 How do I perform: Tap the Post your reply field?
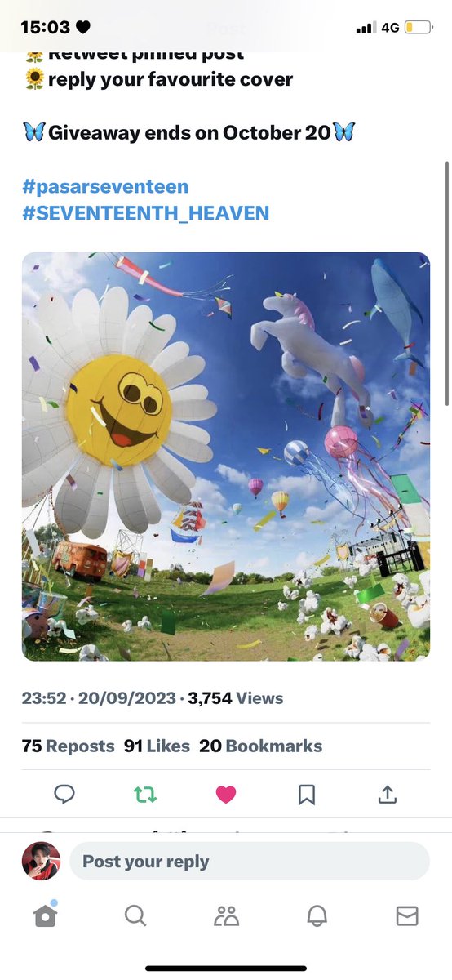coord(250,862)
